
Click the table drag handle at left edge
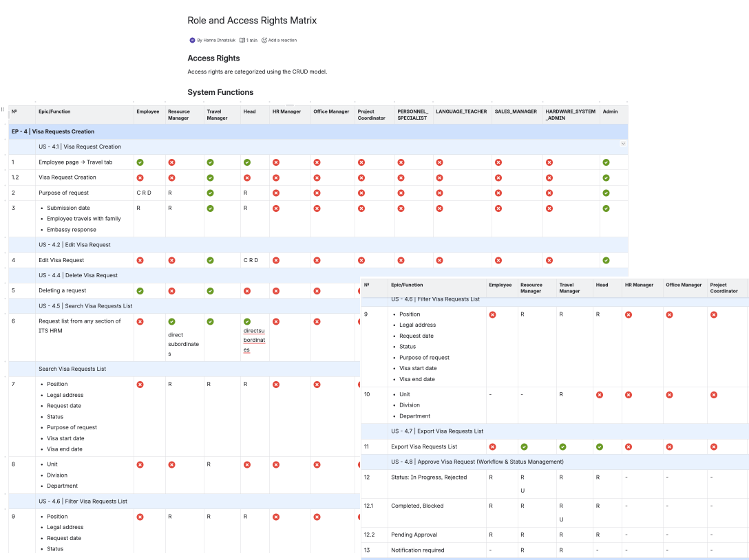(3, 110)
